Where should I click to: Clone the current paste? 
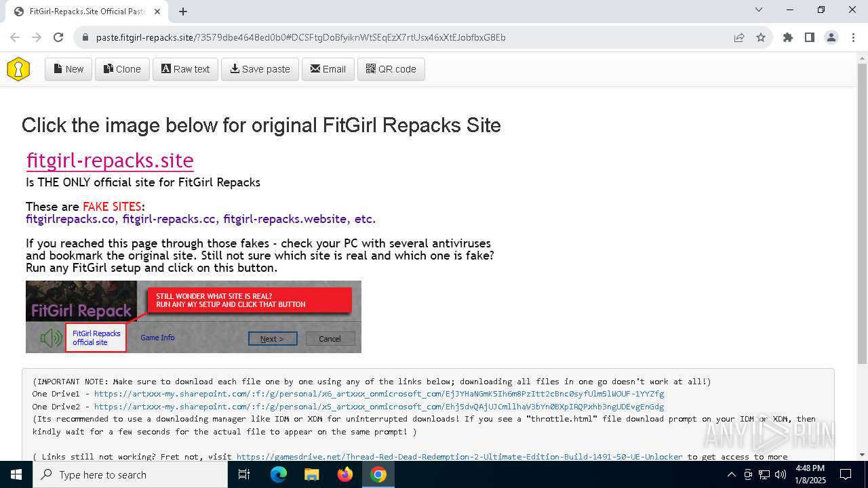click(x=122, y=69)
